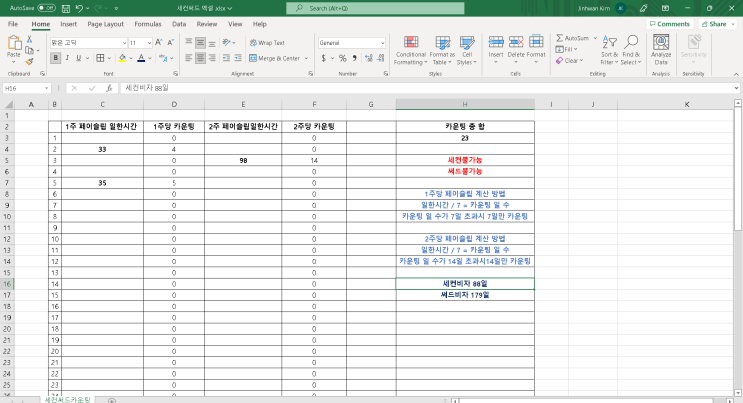
Task: Apply Percent Style format
Action: (343, 58)
